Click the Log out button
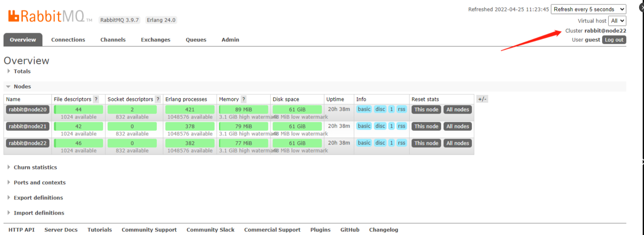Screen dimensions: 644x235 click(x=614, y=40)
